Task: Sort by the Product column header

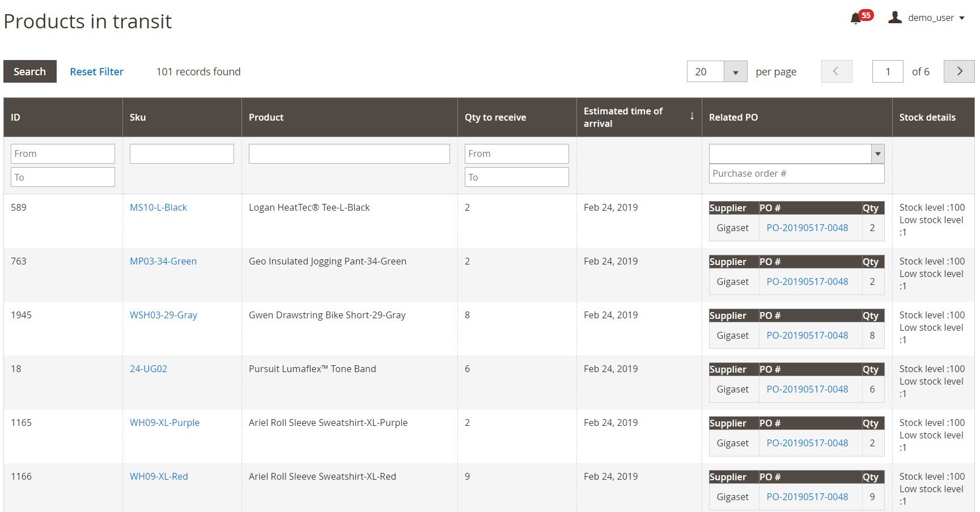Action: 350,117
